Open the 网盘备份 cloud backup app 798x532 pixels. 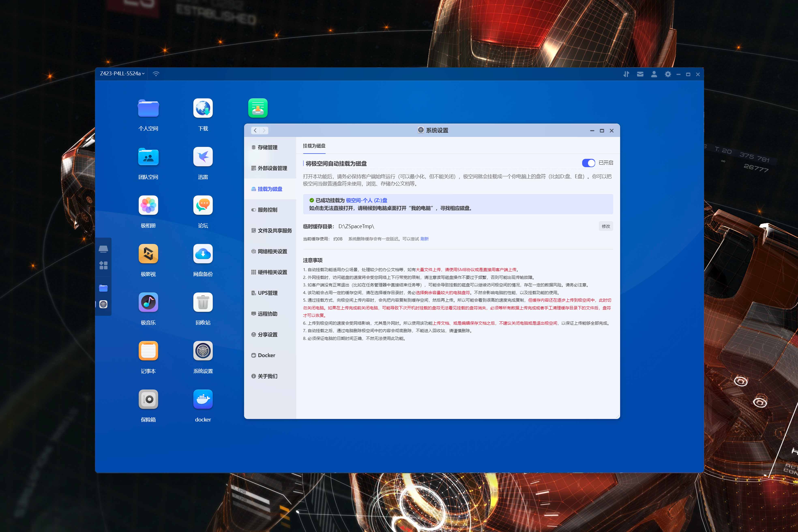pyautogui.click(x=203, y=254)
